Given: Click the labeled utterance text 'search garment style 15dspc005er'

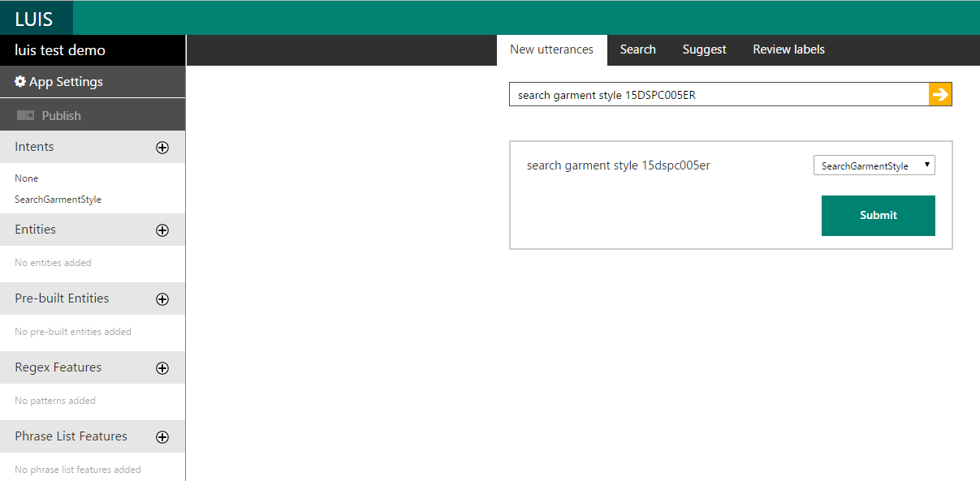Looking at the screenshot, I should click(x=619, y=165).
